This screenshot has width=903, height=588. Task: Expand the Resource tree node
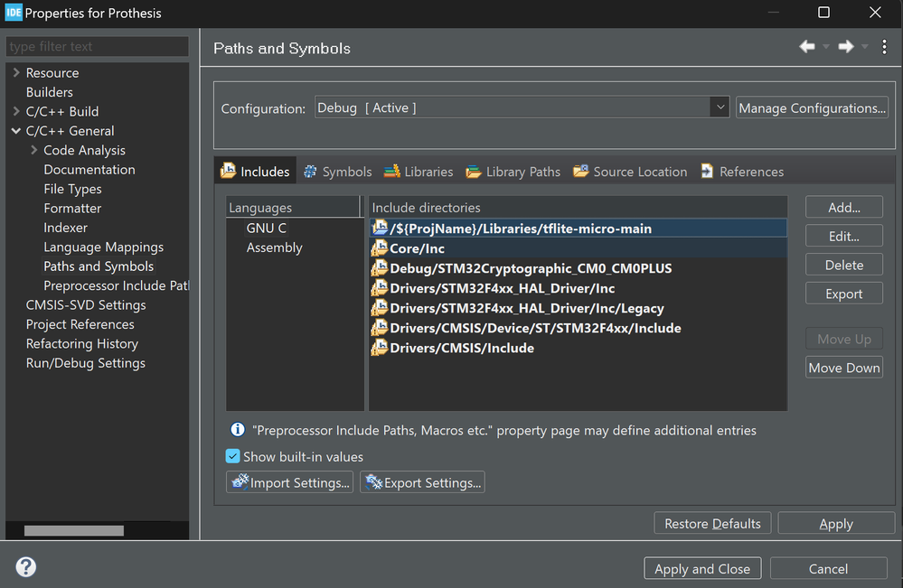coord(16,73)
